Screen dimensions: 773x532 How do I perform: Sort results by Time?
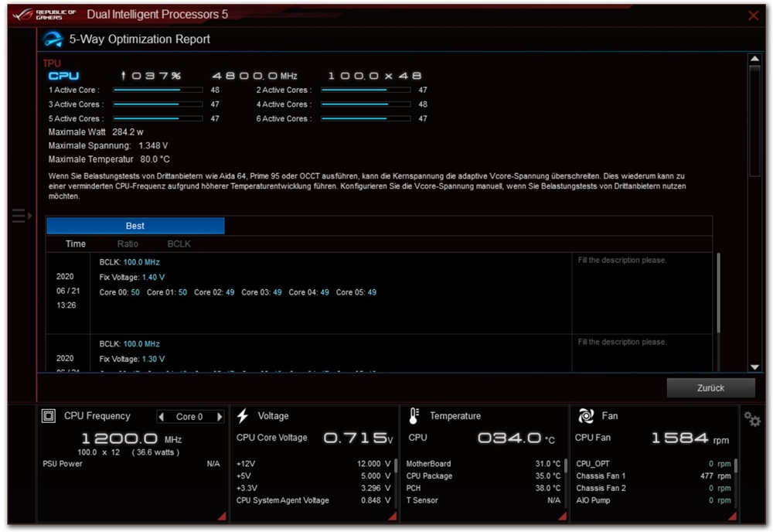coord(76,244)
